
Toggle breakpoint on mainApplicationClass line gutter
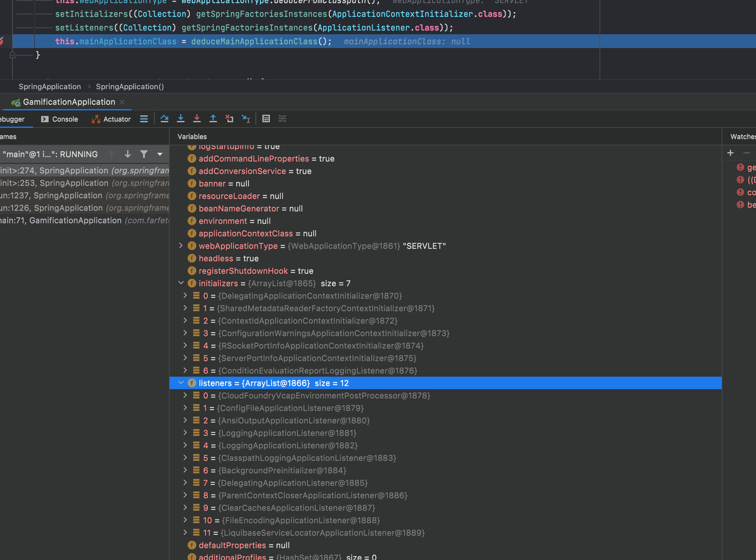pyautogui.click(x=2, y=41)
